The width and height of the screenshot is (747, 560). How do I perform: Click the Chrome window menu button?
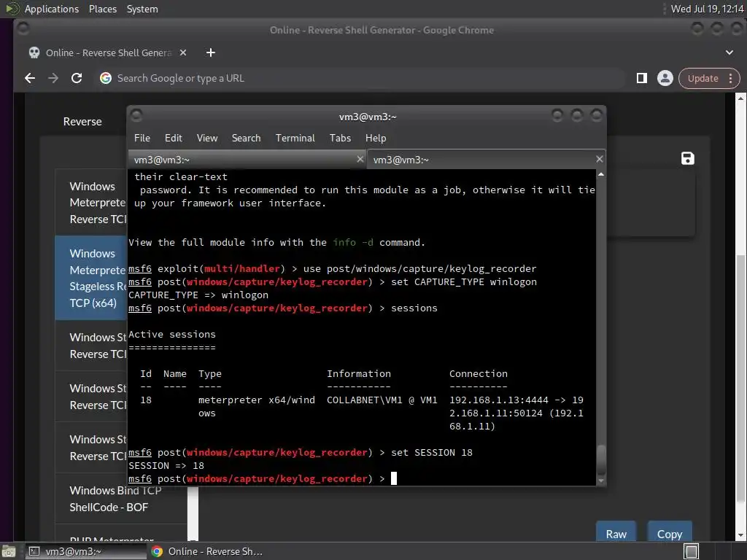pyautogui.click(x=23, y=28)
